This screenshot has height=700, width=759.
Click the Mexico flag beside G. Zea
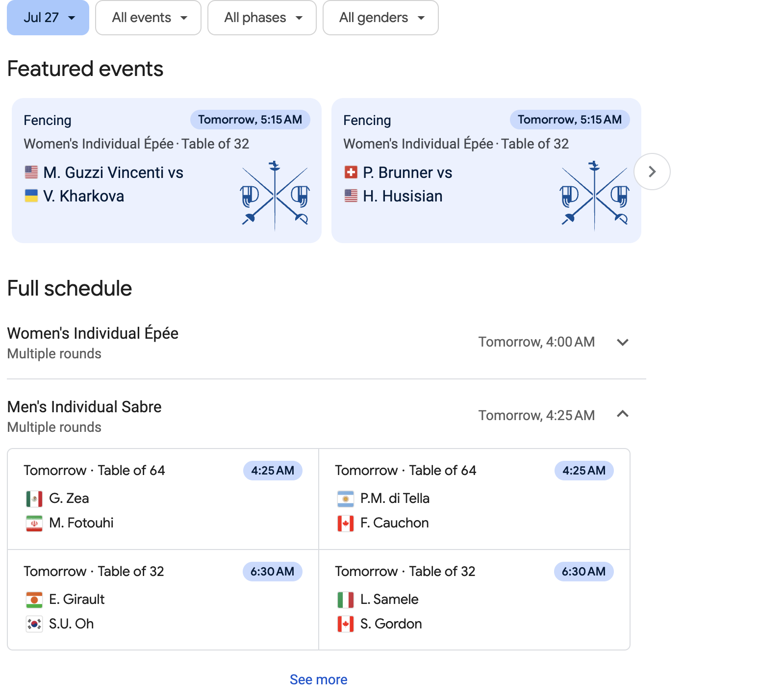pyautogui.click(x=34, y=499)
